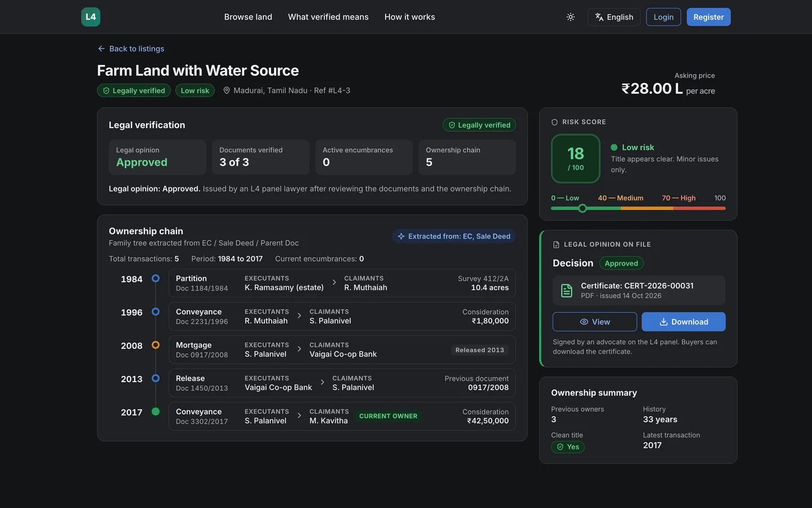Click the Login button
812x508 pixels.
[664, 17]
